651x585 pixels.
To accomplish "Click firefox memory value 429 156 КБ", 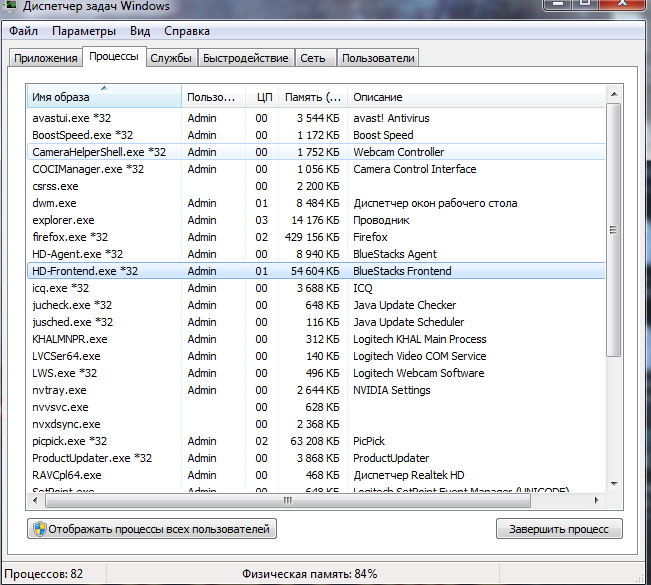I will (312, 237).
